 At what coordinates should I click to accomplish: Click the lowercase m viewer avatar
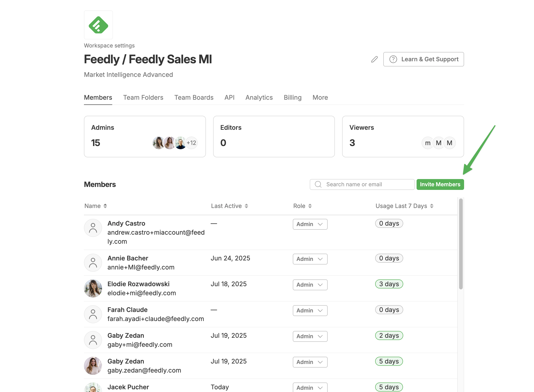pyautogui.click(x=428, y=143)
